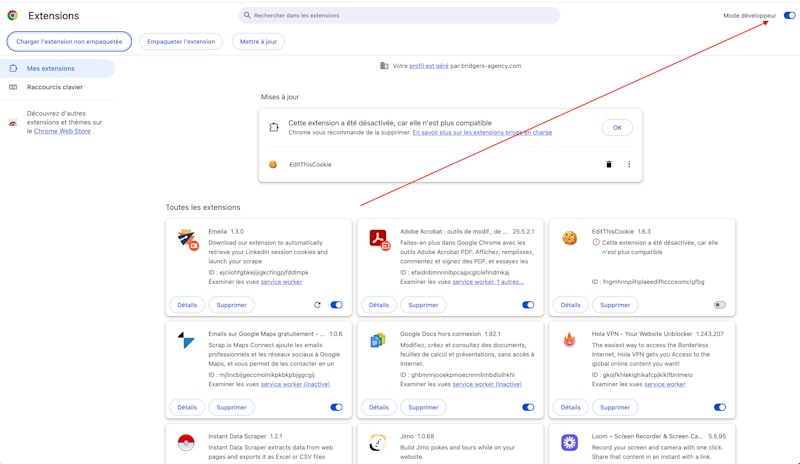The image size is (800, 464).
Task: Open EditThisCookie three-dot menu
Action: [629, 164]
